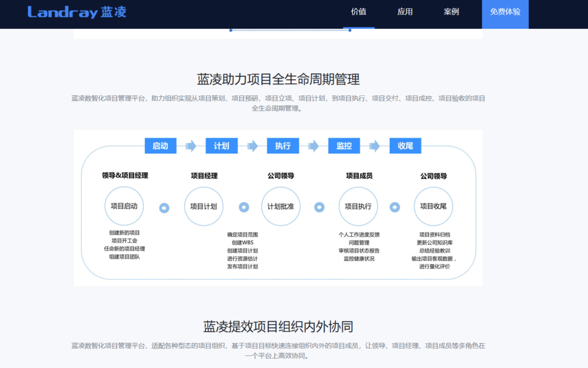Click the dot icon following 计划批准 circle
The image size is (588, 368).
click(319, 208)
